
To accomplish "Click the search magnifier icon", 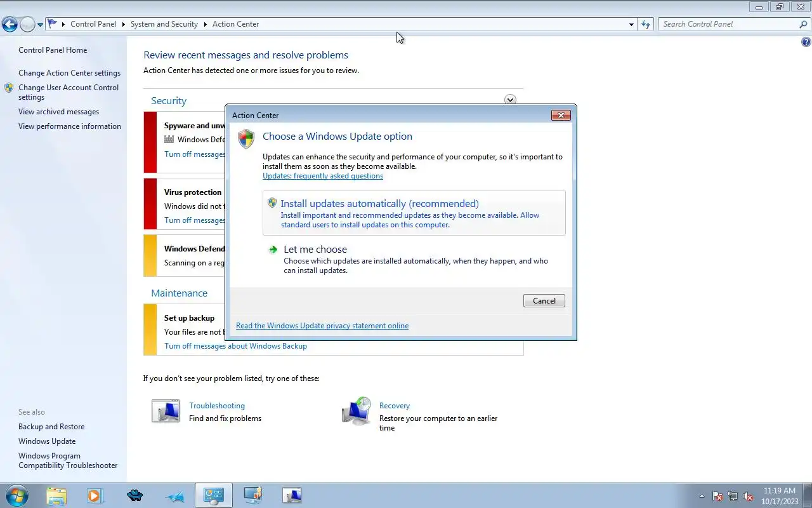I will pyautogui.click(x=803, y=24).
